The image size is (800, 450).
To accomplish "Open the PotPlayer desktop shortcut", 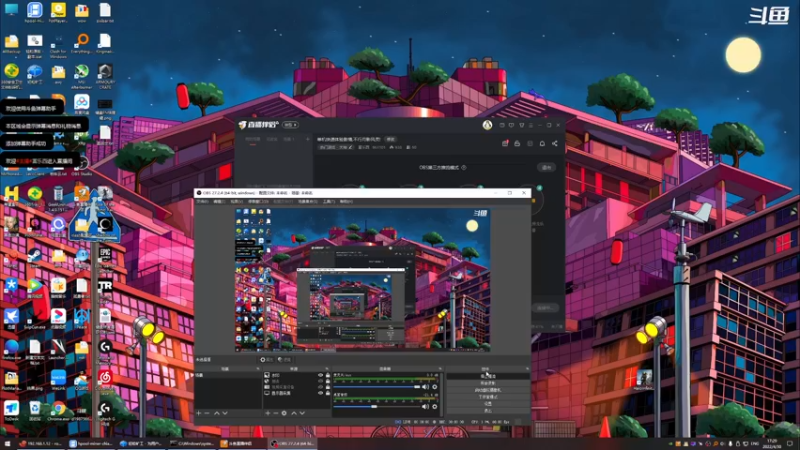I will pyautogui.click(x=58, y=12).
